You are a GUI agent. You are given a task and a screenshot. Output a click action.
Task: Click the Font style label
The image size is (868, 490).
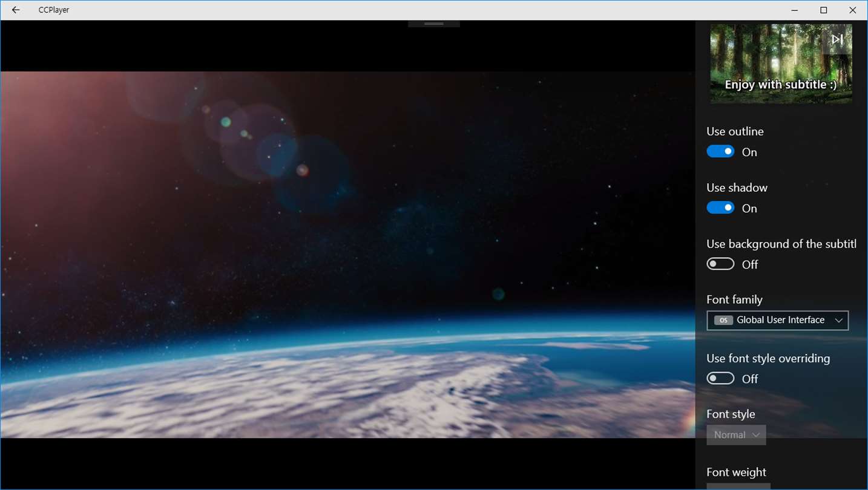pos(731,414)
